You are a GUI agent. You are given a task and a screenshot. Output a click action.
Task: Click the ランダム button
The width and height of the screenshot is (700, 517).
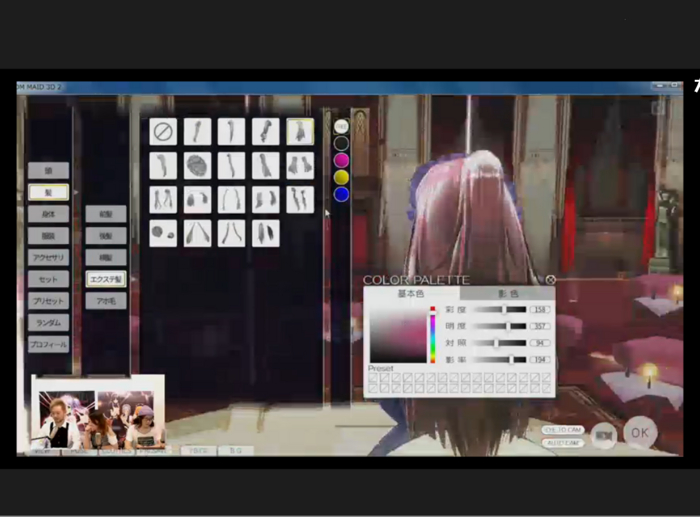click(49, 323)
